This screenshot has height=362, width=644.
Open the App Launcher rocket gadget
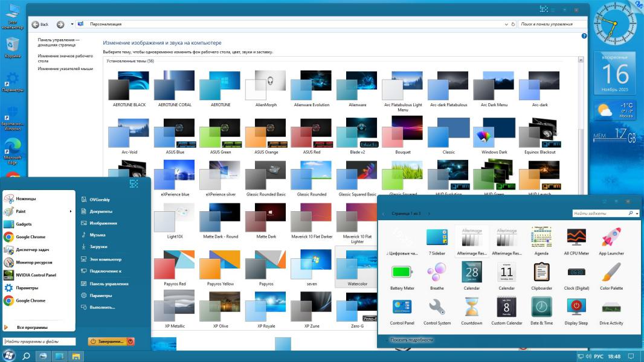(611, 238)
